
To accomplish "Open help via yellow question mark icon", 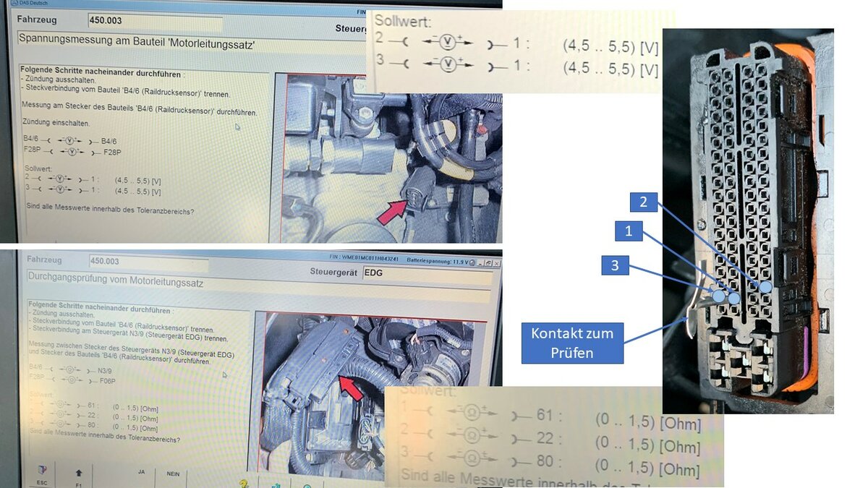I will pos(244,483).
